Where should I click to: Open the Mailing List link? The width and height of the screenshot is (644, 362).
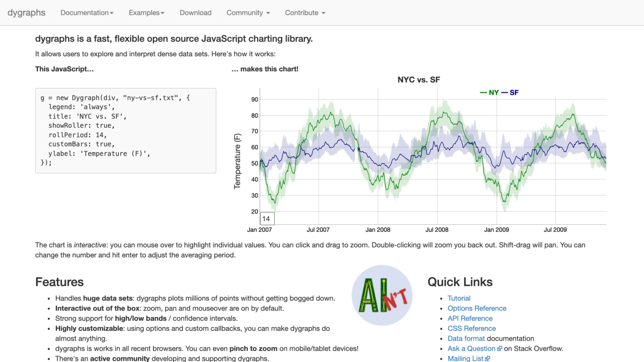coord(466,358)
